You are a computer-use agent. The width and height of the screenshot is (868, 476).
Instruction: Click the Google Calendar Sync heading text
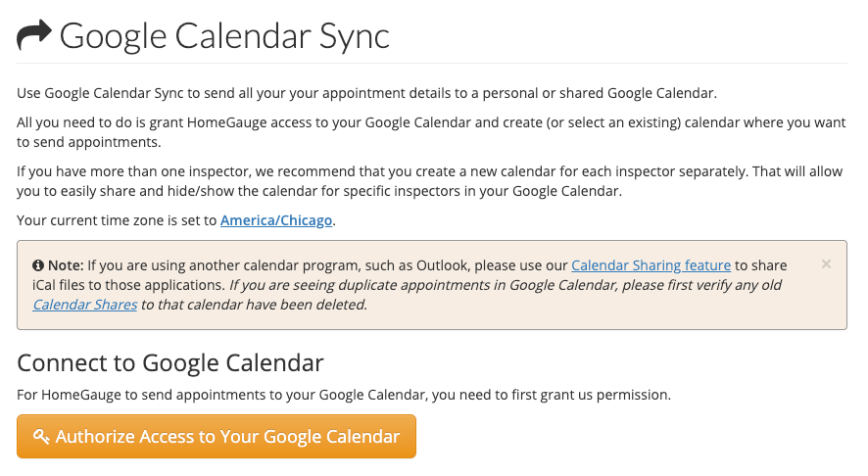(224, 36)
